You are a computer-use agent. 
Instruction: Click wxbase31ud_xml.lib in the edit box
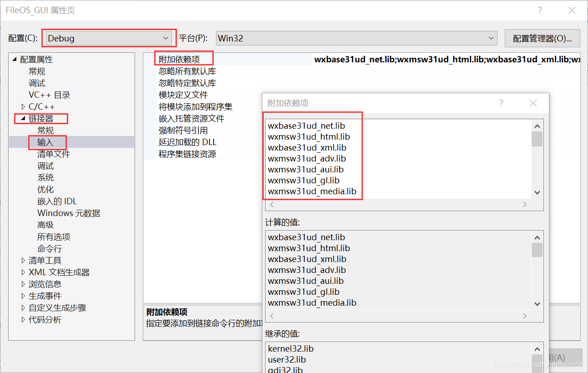307,147
